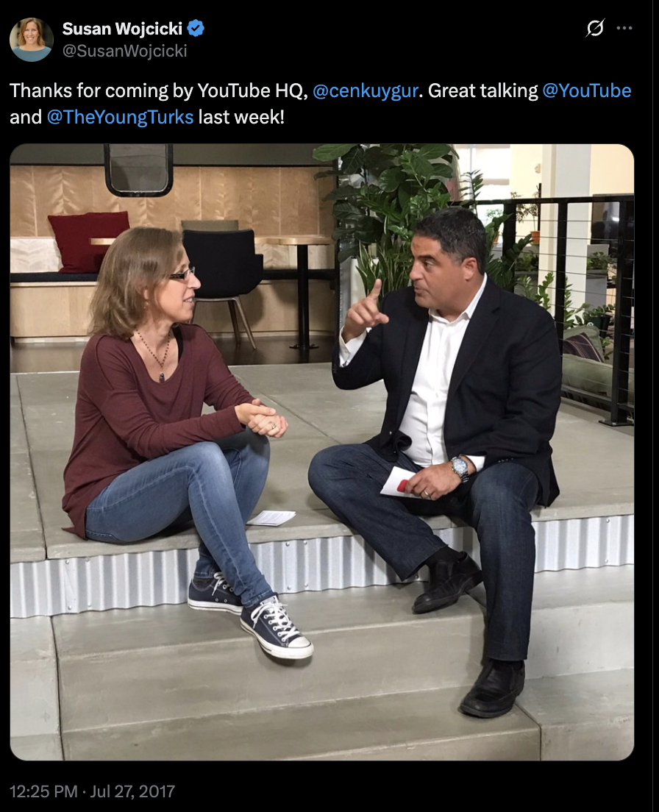Open the Susan Wojcicki display name
659x812 pixels.
[x=122, y=29]
